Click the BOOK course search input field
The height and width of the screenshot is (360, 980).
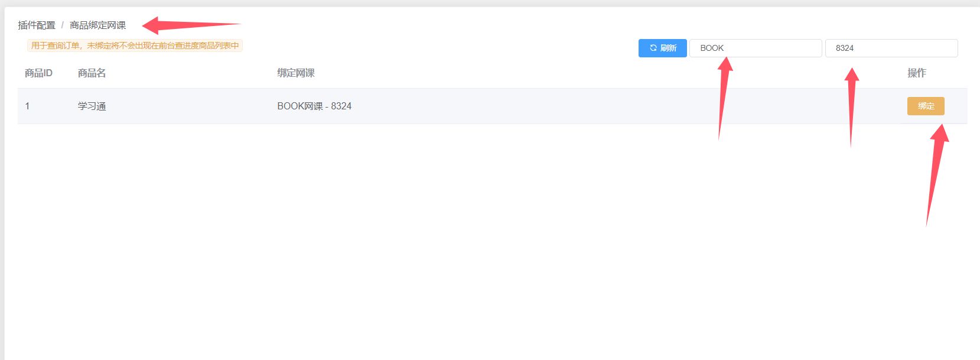pyautogui.click(x=756, y=48)
